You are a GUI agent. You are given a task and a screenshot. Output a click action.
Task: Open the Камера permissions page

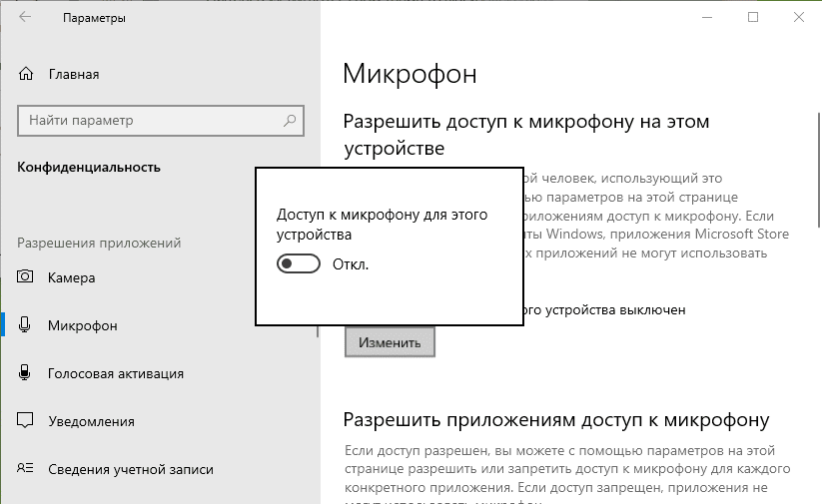(71, 277)
